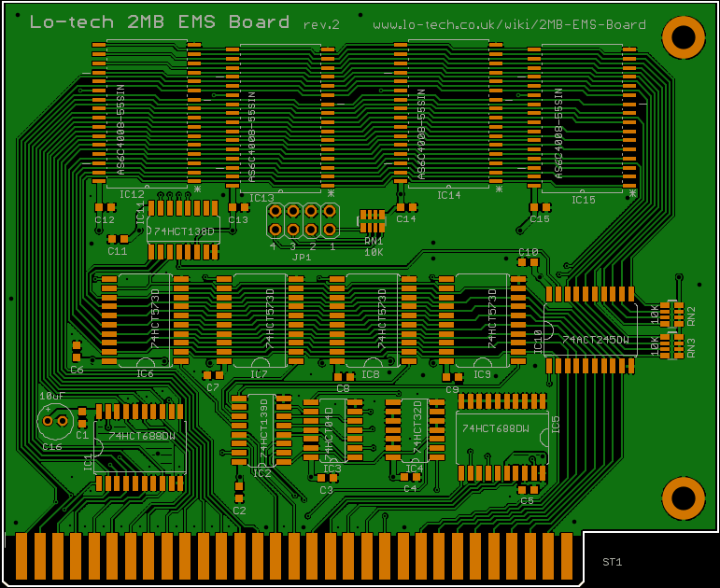Select the IC5 designator label
Viewport: 720px width, 588px height.
tap(555, 425)
